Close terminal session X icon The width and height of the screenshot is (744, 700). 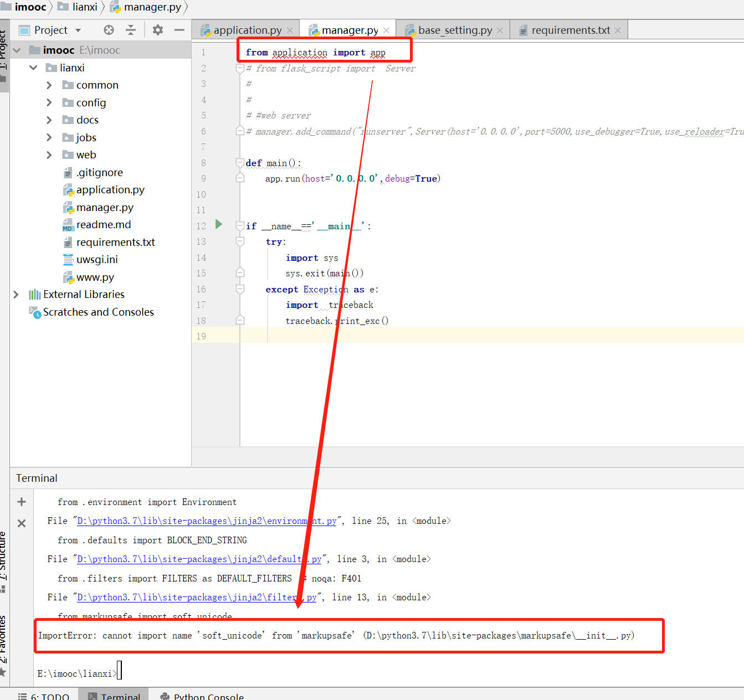click(22, 523)
